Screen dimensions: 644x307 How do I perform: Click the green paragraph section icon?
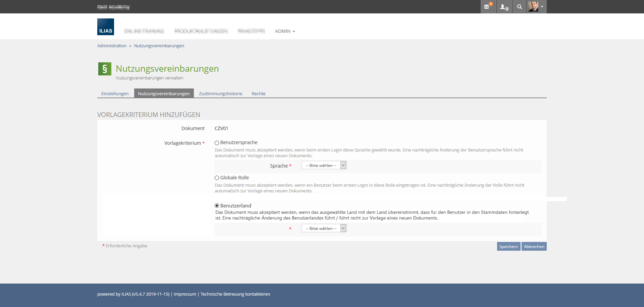tap(105, 69)
